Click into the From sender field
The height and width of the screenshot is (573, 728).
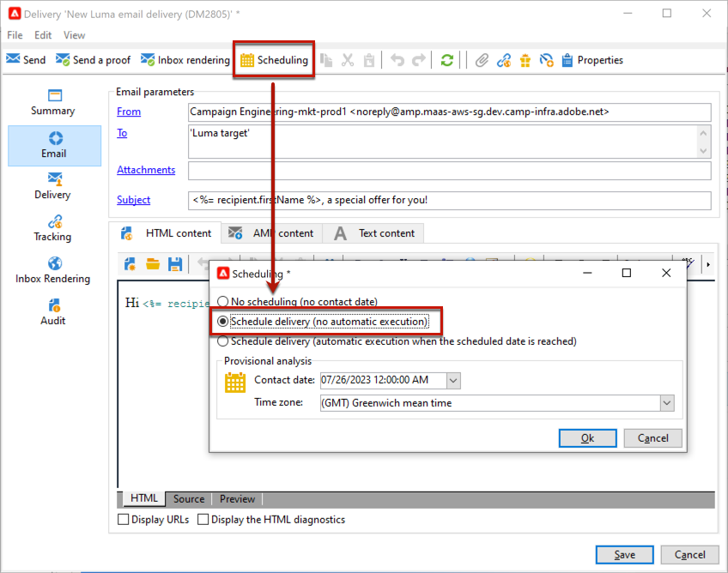point(450,112)
